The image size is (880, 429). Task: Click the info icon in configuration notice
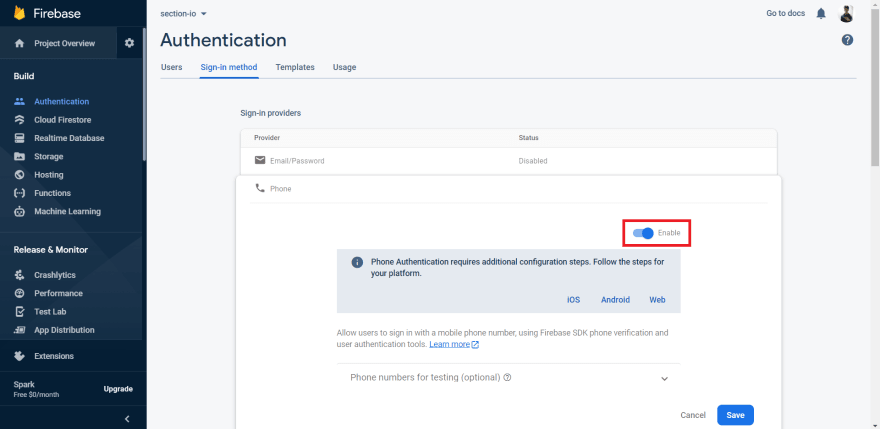pos(357,262)
